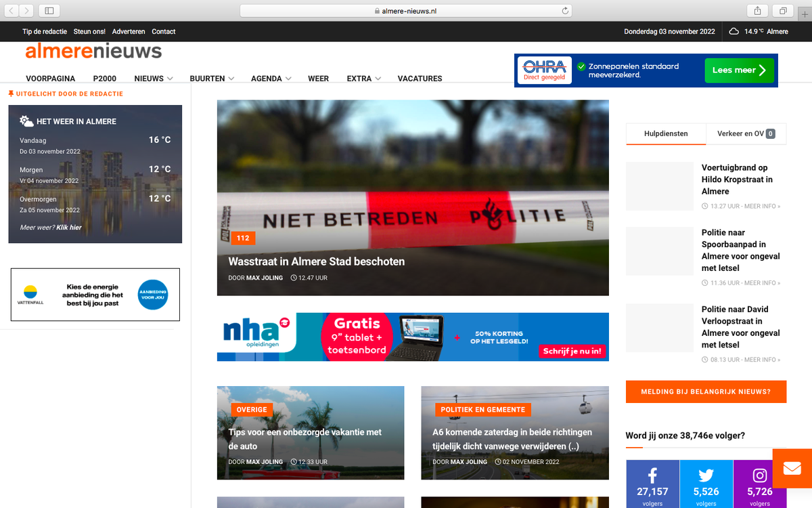Open a new Safari tab
The width and height of the screenshot is (812, 508).
coord(805,14)
